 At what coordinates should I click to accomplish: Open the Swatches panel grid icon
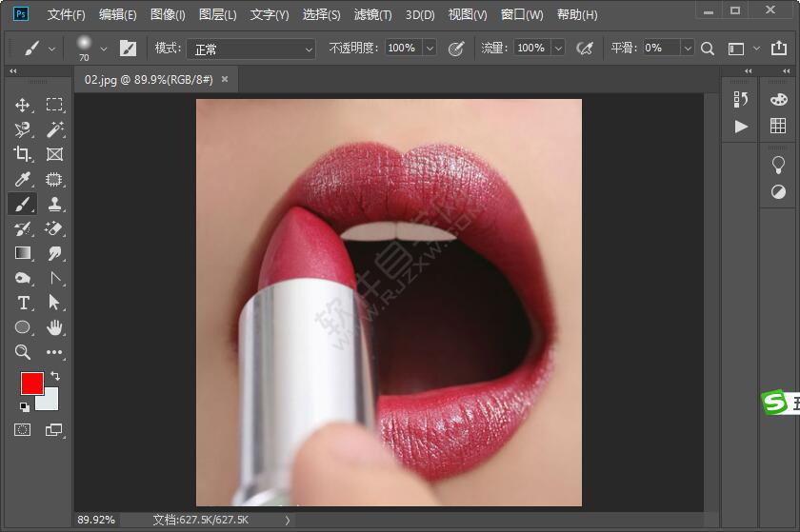tap(778, 126)
